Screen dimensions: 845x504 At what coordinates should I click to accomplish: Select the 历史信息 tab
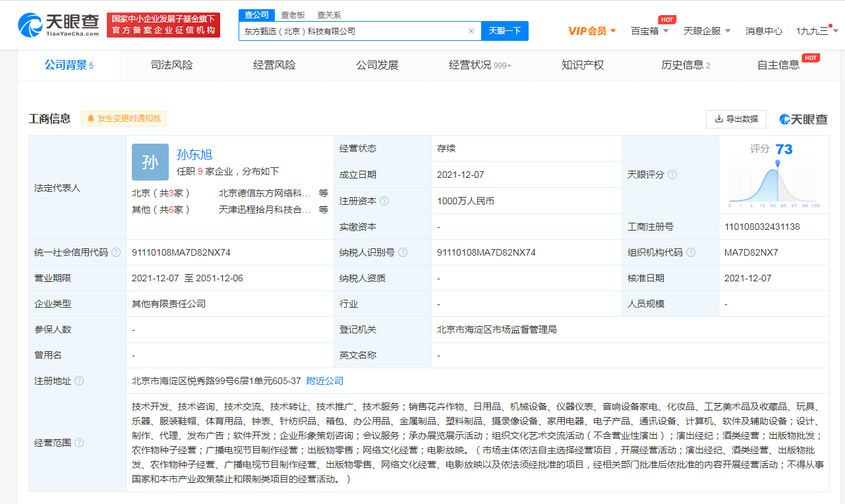685,65
